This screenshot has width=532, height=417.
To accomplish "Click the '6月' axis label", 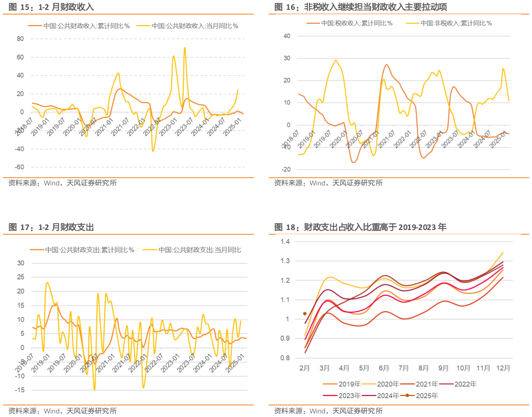I will [x=384, y=368].
